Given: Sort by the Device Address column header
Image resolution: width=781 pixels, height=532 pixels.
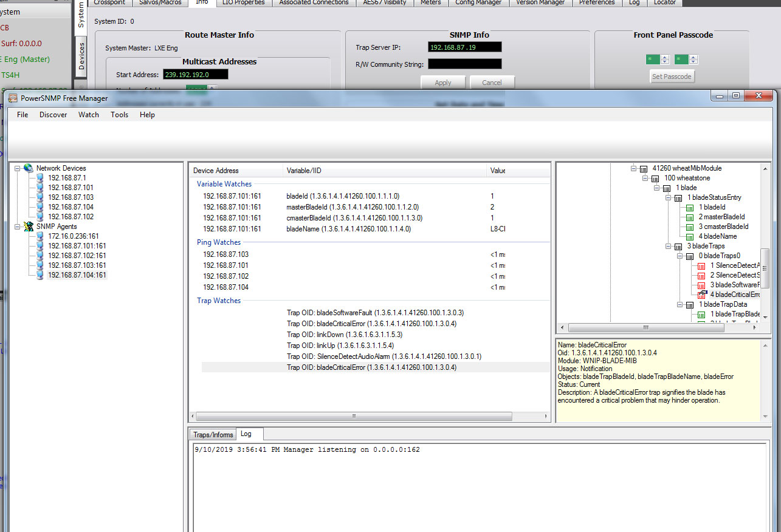Looking at the screenshot, I should [x=236, y=171].
